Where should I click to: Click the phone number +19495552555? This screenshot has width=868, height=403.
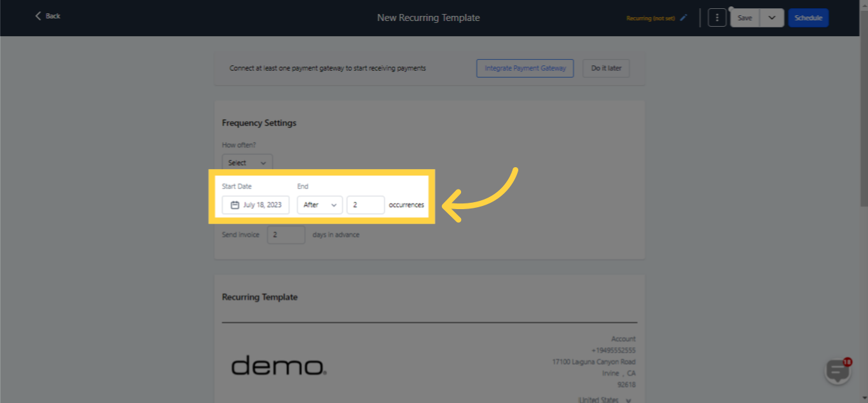pyautogui.click(x=613, y=350)
